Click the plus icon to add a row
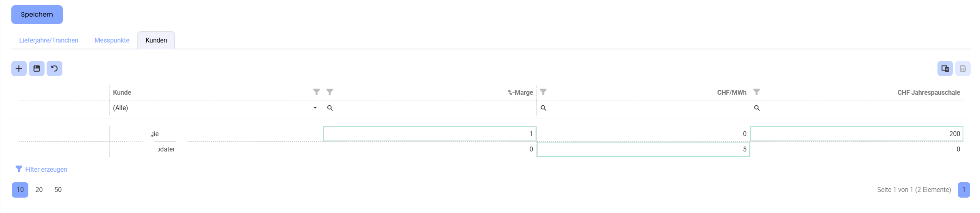 point(19,68)
